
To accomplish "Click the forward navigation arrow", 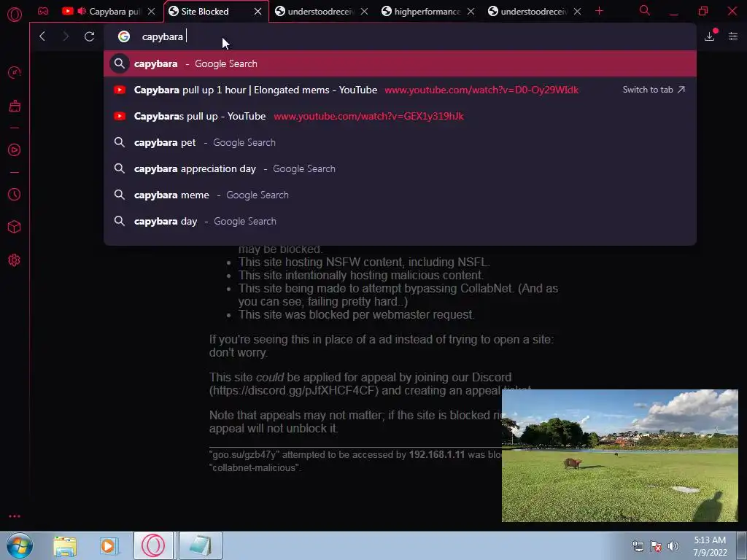I will pyautogui.click(x=66, y=36).
